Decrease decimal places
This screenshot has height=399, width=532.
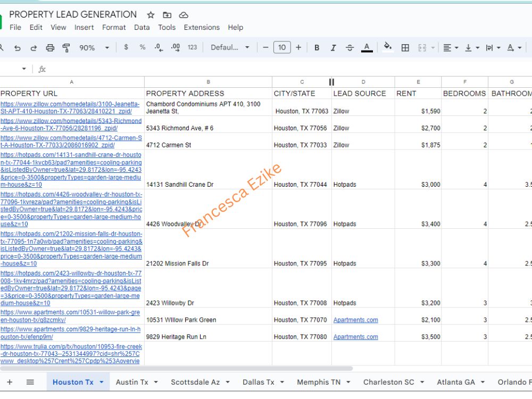159,47
